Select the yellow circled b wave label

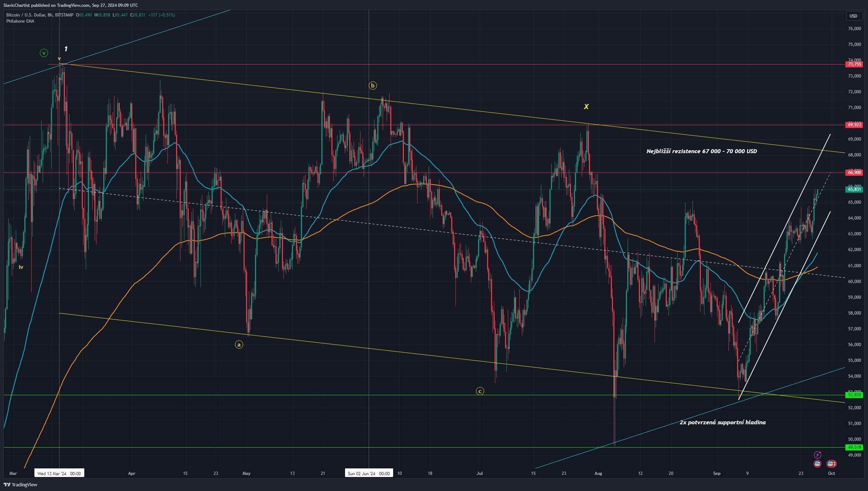click(373, 85)
